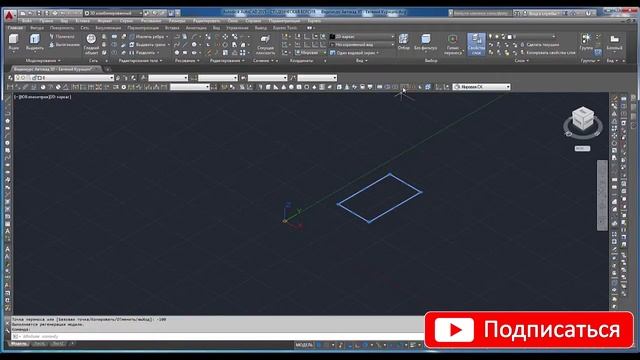
Task: Expand the Моделирование panel title
Action: (43, 60)
